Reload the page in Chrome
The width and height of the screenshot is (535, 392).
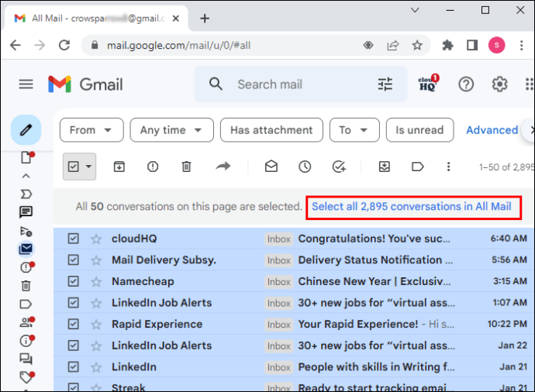pyautogui.click(x=64, y=45)
